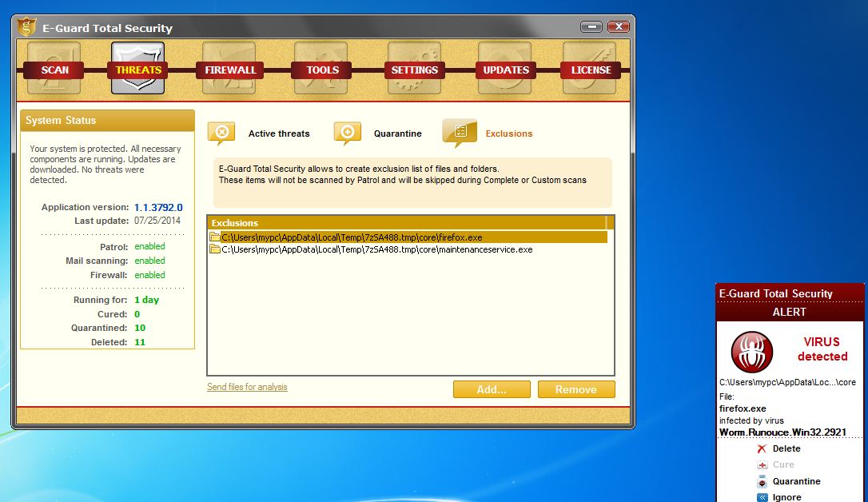Click folder icon beside firefox.exe exclusion
The height and width of the screenshot is (502, 868).
pos(215,237)
